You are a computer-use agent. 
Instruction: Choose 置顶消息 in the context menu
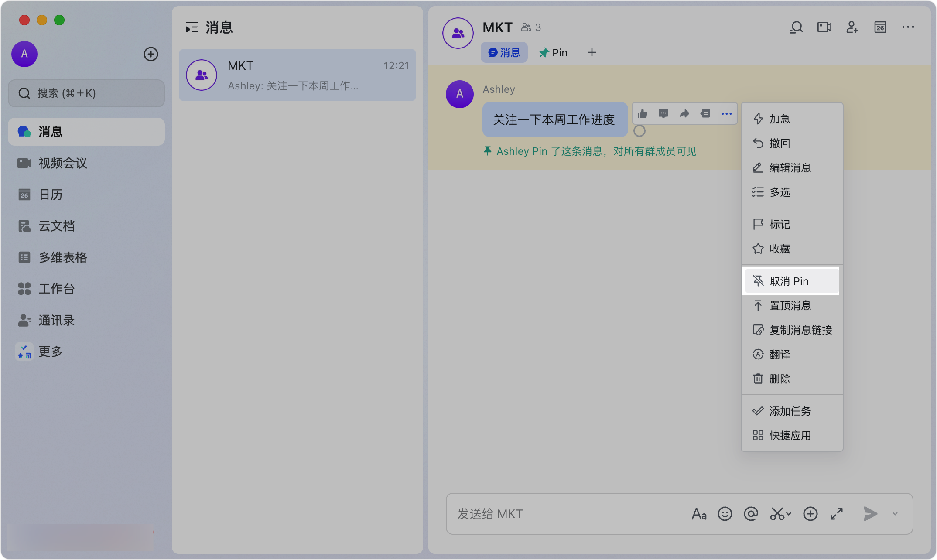click(x=792, y=306)
